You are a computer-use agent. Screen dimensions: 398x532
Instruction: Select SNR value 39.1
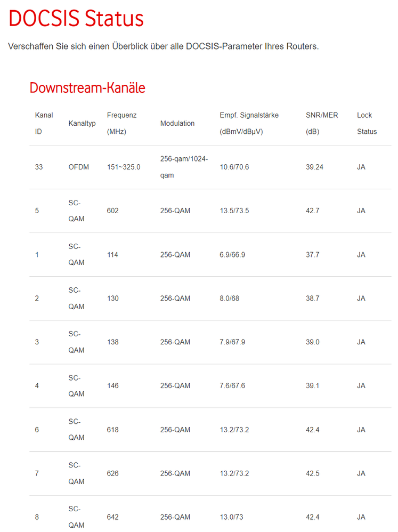(312, 386)
